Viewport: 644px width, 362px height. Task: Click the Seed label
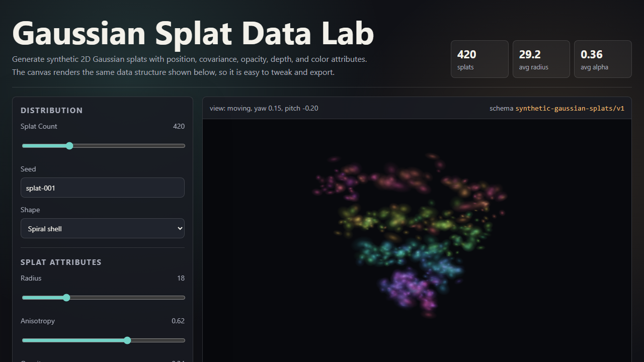(x=28, y=169)
